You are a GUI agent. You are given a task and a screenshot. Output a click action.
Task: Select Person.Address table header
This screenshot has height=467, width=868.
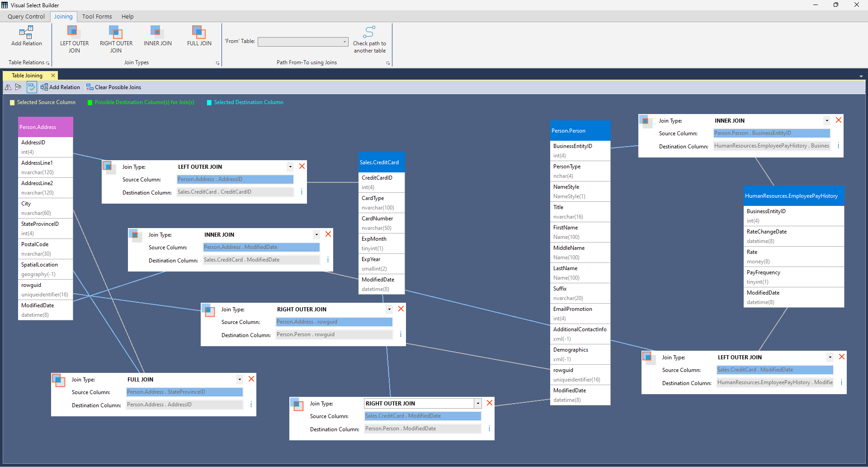coord(45,127)
